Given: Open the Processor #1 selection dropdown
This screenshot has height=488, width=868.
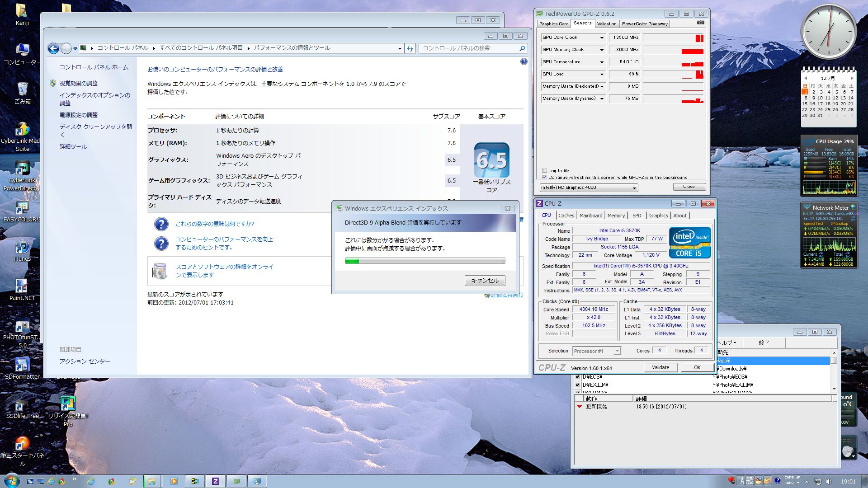Looking at the screenshot, I should (617, 351).
